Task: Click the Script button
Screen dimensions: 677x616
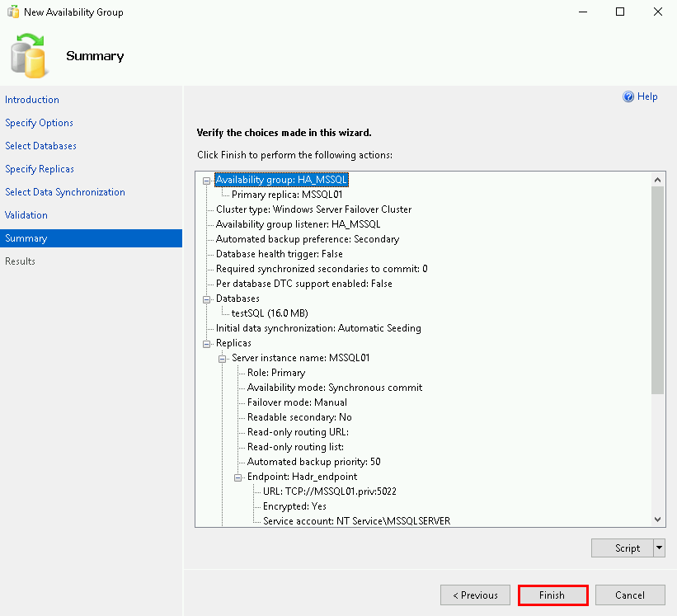Action: click(x=627, y=548)
